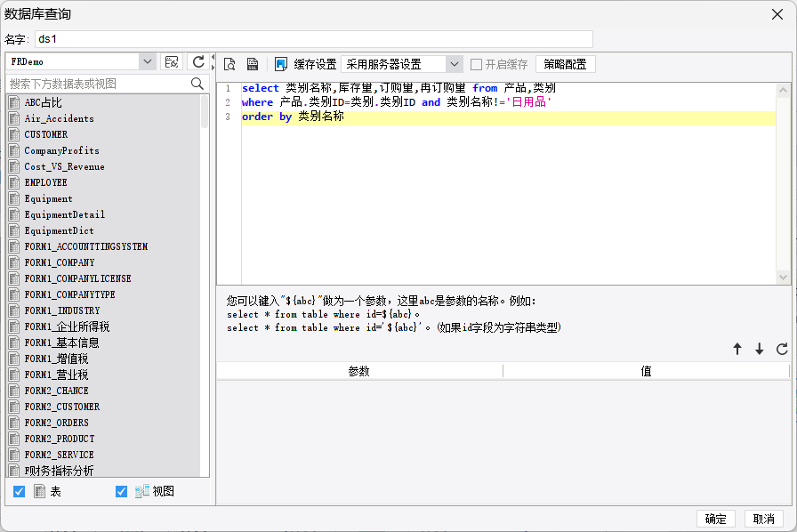Open the FRDemo connection dropdown
Image resolution: width=797 pixels, height=532 pixels.
click(148, 61)
